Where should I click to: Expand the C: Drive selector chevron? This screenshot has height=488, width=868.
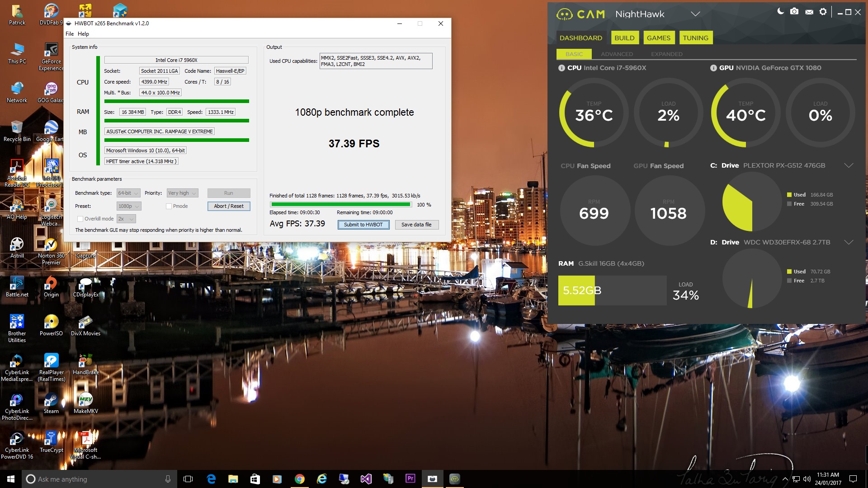(x=849, y=166)
